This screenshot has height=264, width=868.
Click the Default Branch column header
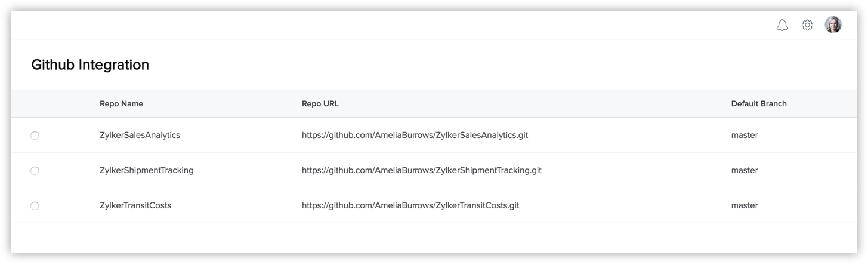[759, 103]
